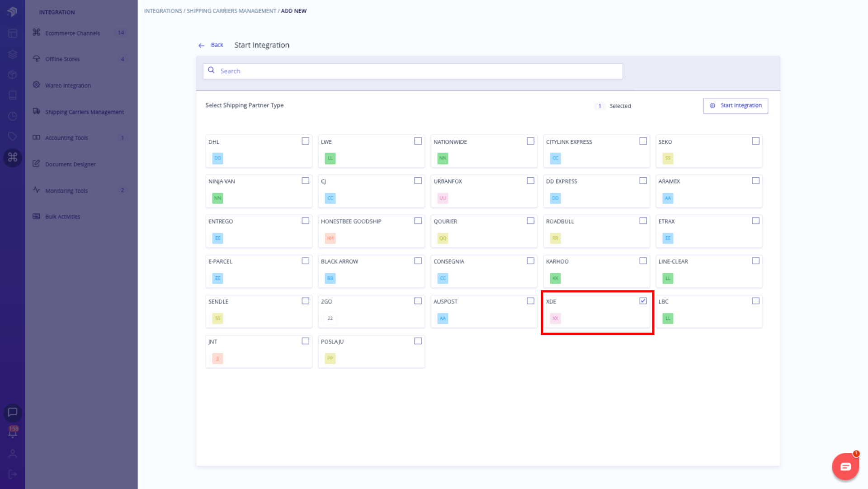Click Shipping Carriers Management breadcrumb

tap(231, 11)
